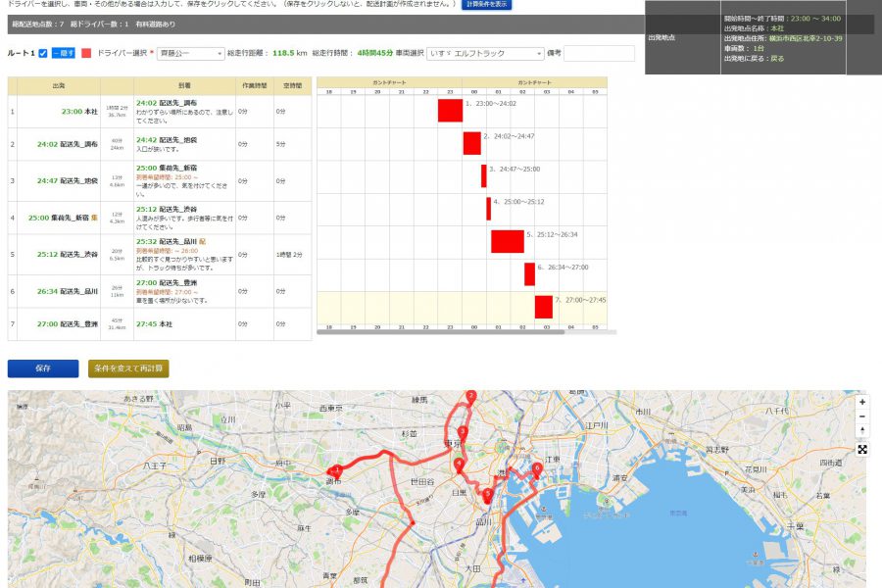Toggle fullscreen map view

pos(862,449)
